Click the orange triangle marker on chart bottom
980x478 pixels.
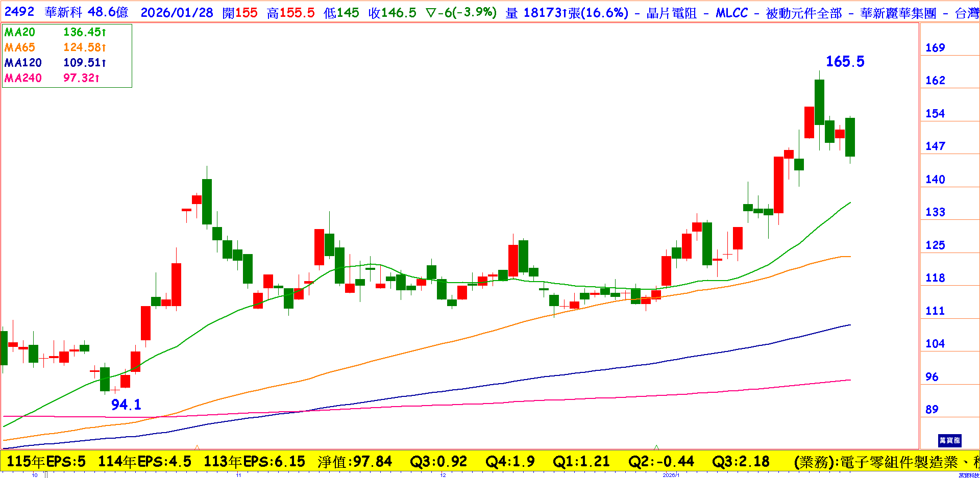[197, 447]
